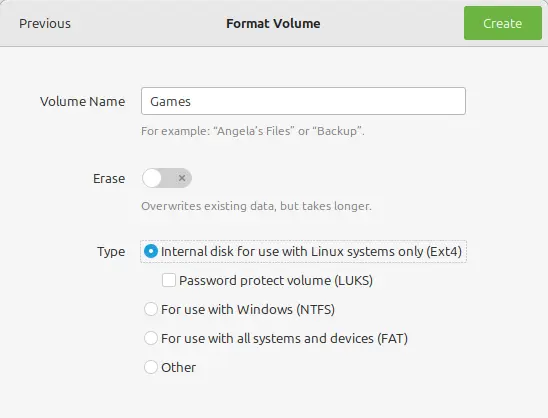Click the green Create button
Viewport: 548px width, 418px height.
pyautogui.click(x=503, y=23)
